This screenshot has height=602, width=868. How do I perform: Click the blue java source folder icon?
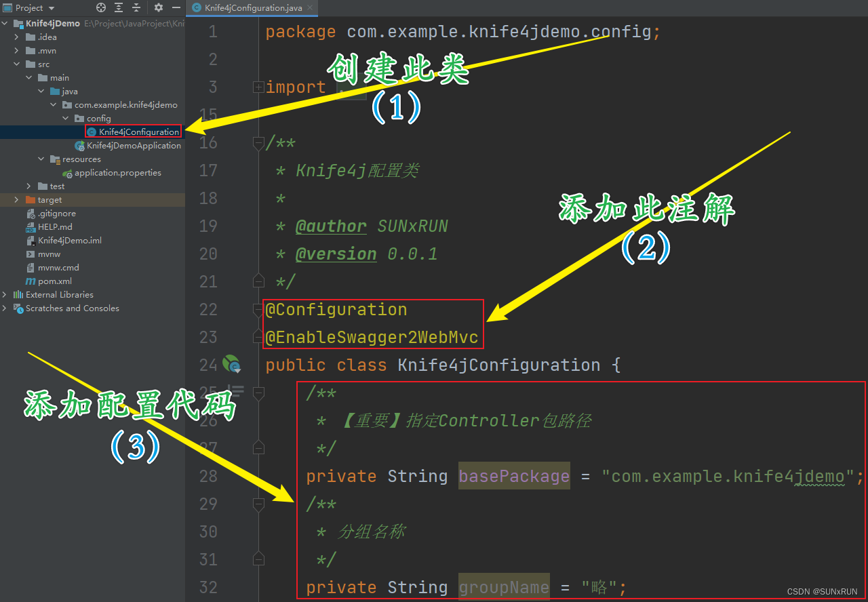55,92
